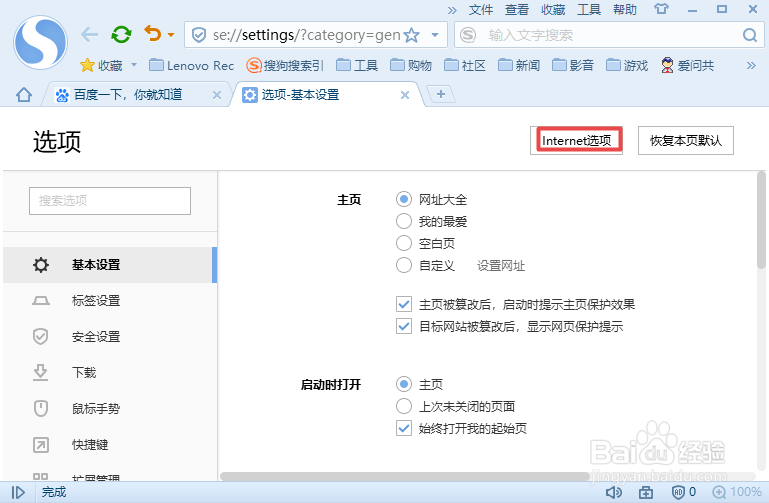The width and height of the screenshot is (769, 503).
Task: Toggle 目标网站被篡改后，显示网页保护提示 checkbox
Action: tap(404, 326)
